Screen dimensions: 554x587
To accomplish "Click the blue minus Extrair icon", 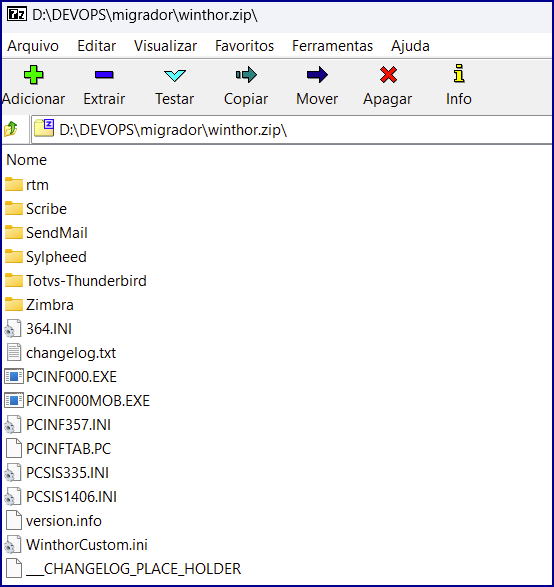I will point(104,75).
